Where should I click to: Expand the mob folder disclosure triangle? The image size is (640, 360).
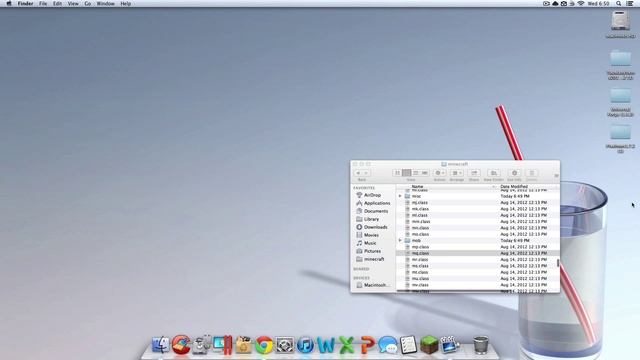click(400, 240)
